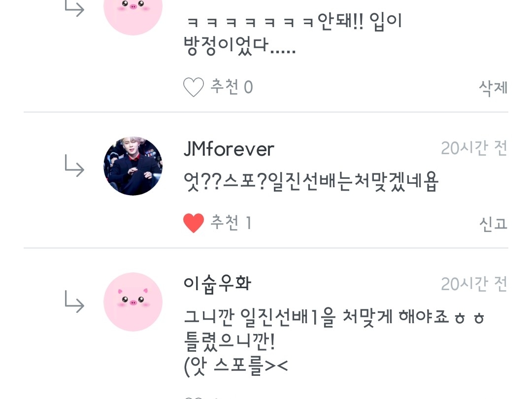
Task: Like the top comment with empty heart
Action: [x=194, y=87]
